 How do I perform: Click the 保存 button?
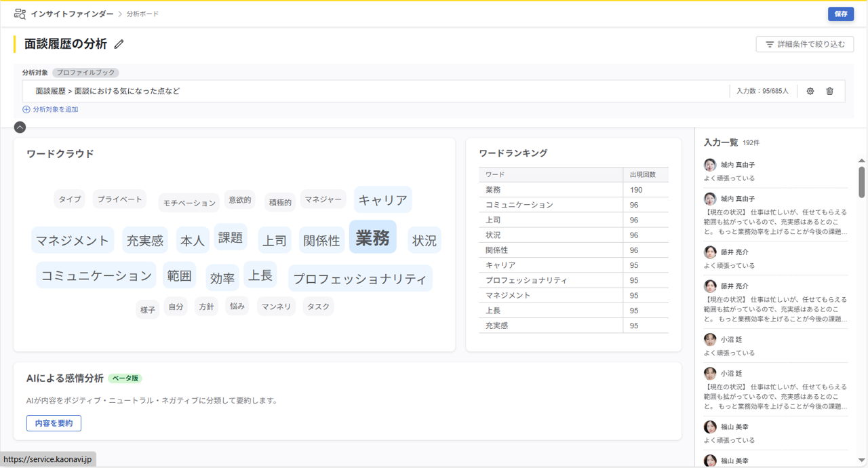click(840, 14)
